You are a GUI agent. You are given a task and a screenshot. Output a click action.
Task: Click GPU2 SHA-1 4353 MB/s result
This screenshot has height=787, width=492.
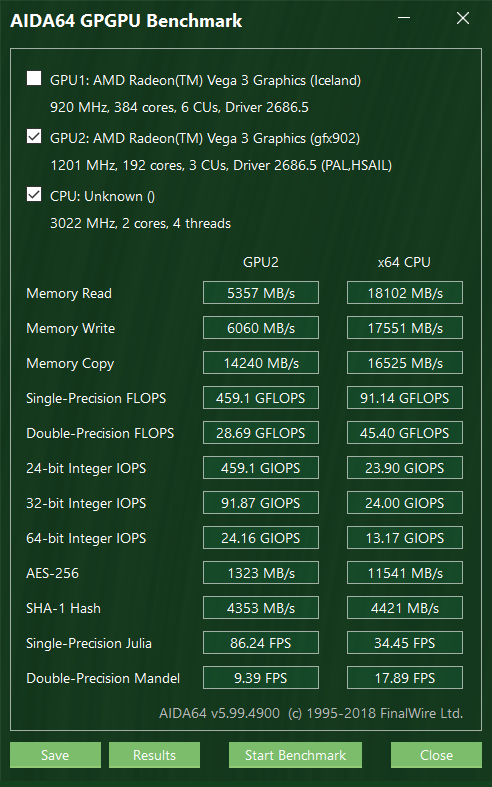point(261,608)
